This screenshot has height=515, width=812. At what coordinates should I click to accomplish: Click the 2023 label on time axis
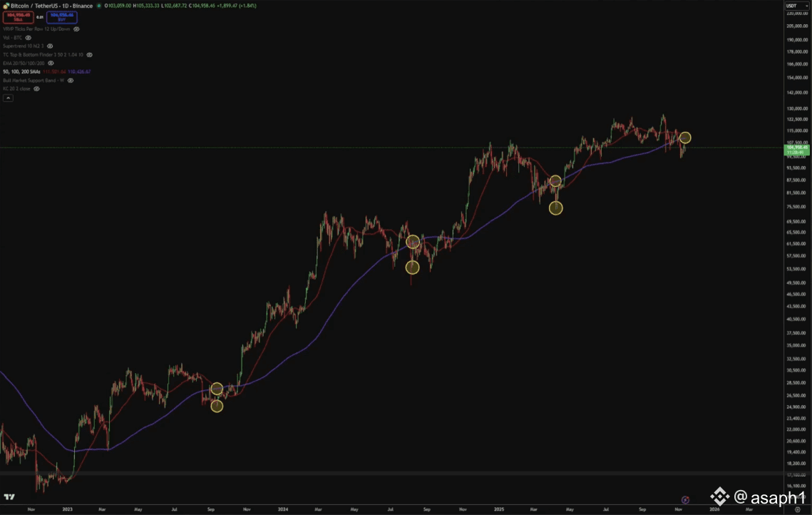coord(67,509)
